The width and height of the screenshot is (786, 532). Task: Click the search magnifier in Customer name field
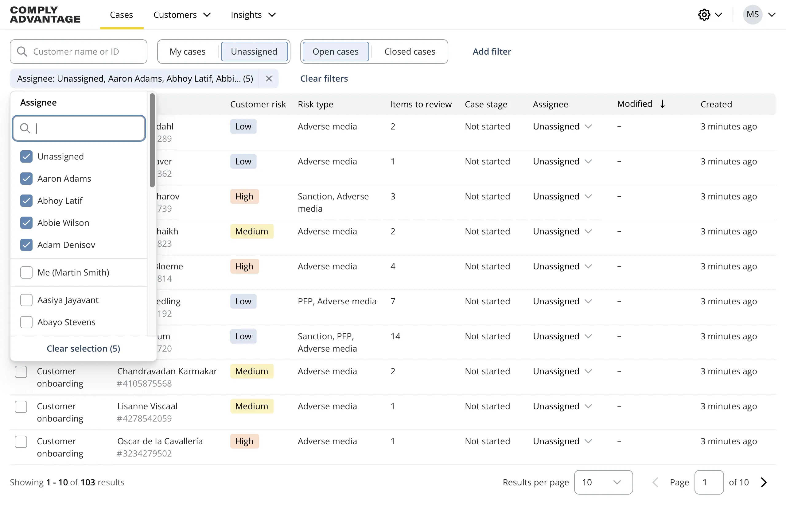click(22, 51)
